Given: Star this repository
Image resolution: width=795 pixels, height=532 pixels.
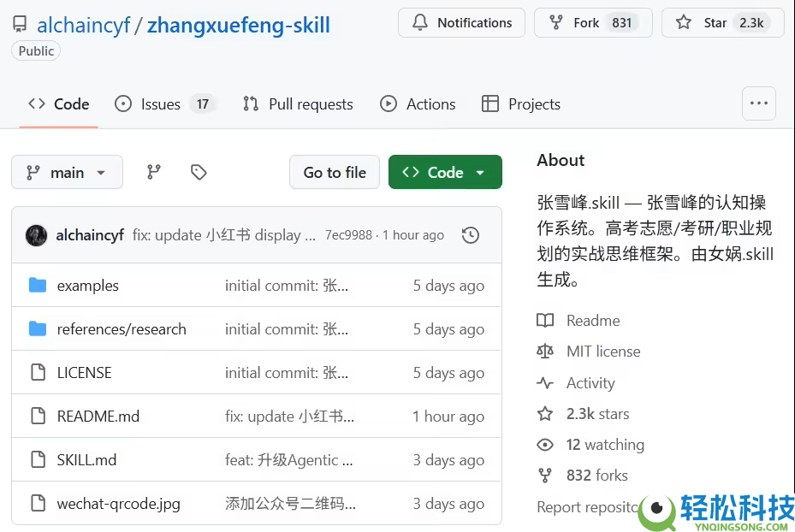Looking at the screenshot, I should (722, 23).
